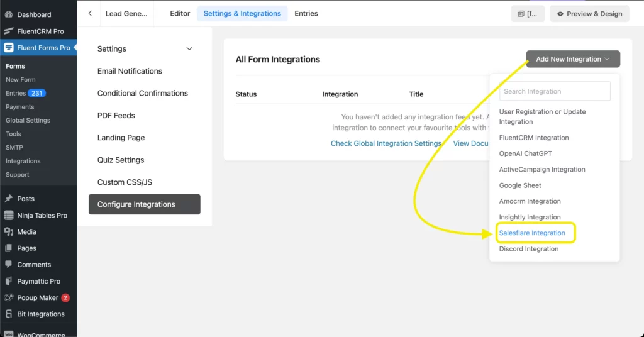The height and width of the screenshot is (337, 644).
Task: Open the Editor tab
Action: tap(180, 14)
